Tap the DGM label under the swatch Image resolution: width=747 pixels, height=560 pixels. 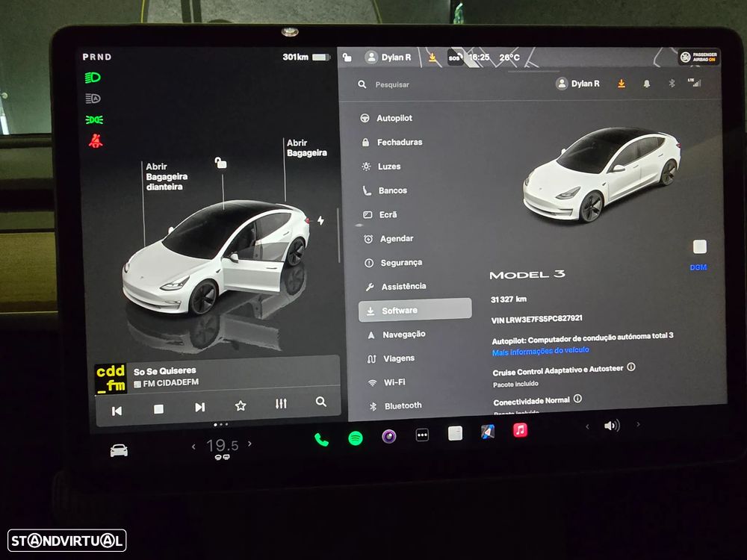[698, 267]
